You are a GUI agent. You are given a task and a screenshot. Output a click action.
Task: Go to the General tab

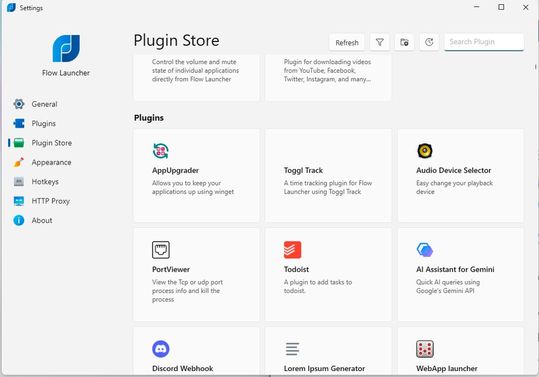click(x=44, y=104)
